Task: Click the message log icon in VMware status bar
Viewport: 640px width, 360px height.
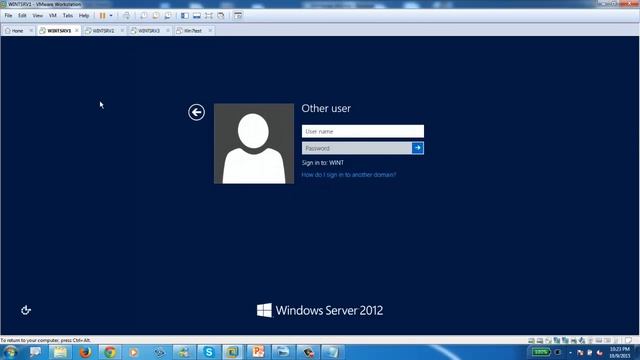Action: point(628,340)
